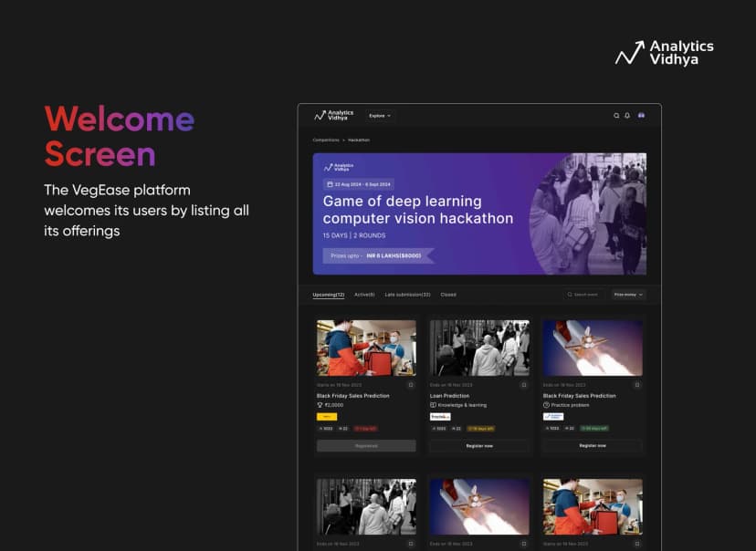Click the green 30 days left badge

pos(594,428)
